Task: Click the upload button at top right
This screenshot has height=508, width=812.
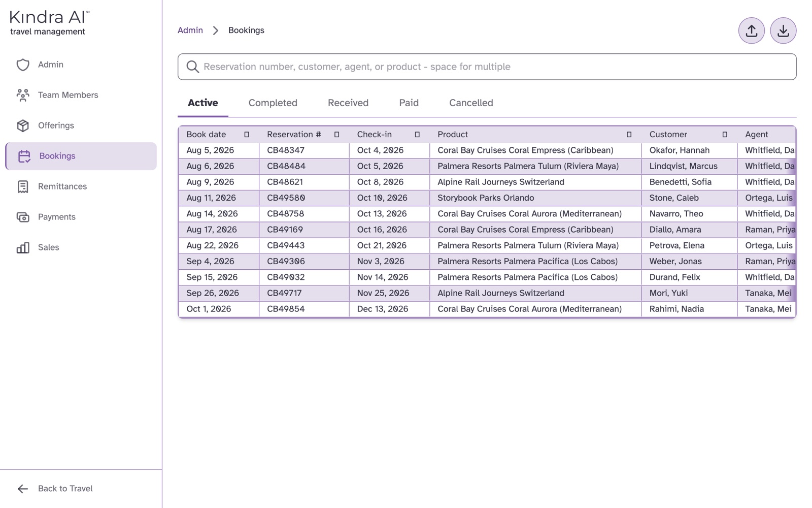Action: [x=752, y=30]
